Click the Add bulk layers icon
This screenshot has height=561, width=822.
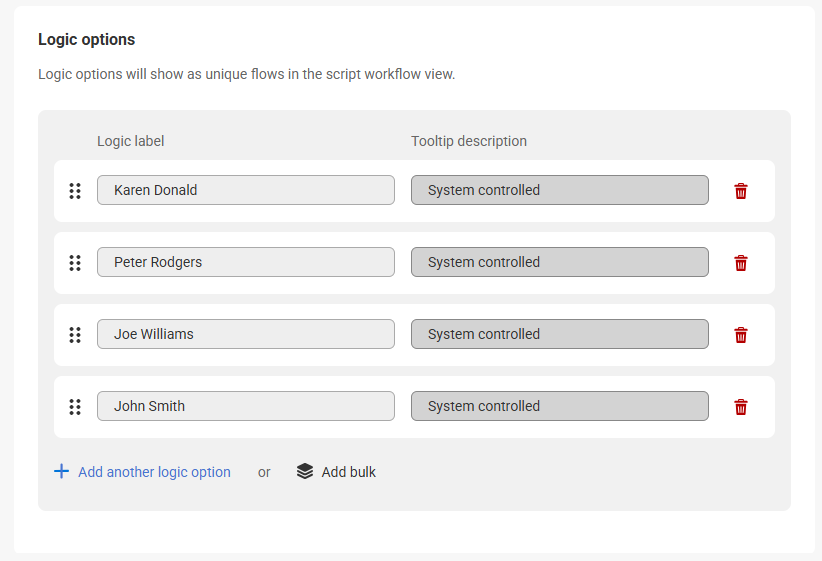[305, 471]
